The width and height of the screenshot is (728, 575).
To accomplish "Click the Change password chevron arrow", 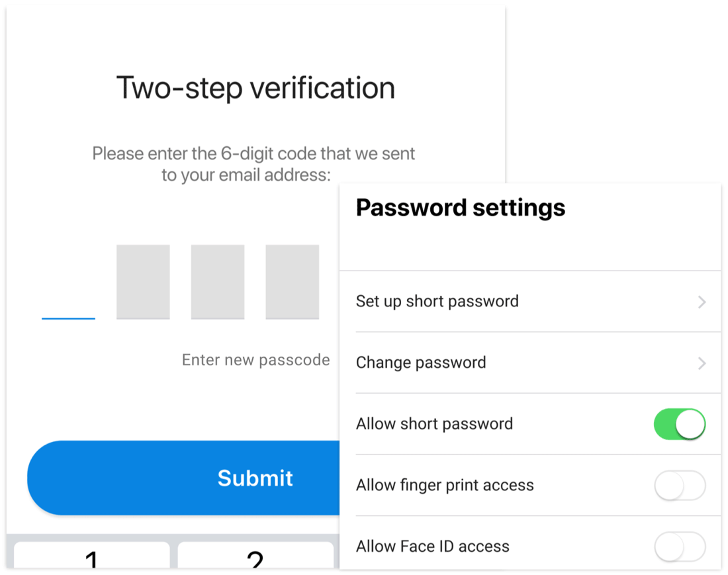I will [702, 363].
